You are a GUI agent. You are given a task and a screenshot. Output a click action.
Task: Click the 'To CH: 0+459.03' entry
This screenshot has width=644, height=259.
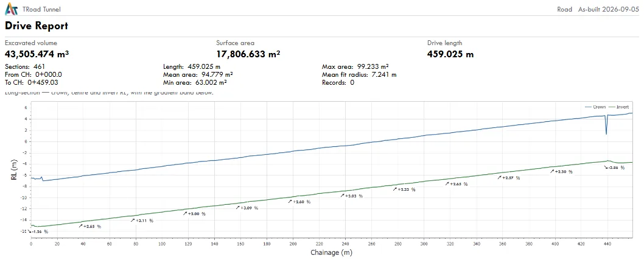[32, 82]
